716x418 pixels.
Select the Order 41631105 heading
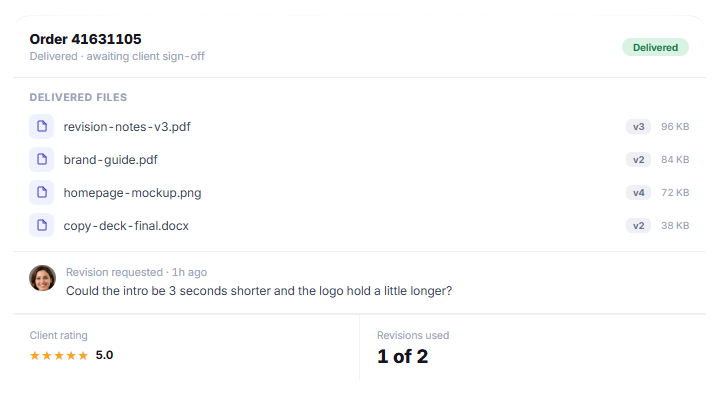85,39
